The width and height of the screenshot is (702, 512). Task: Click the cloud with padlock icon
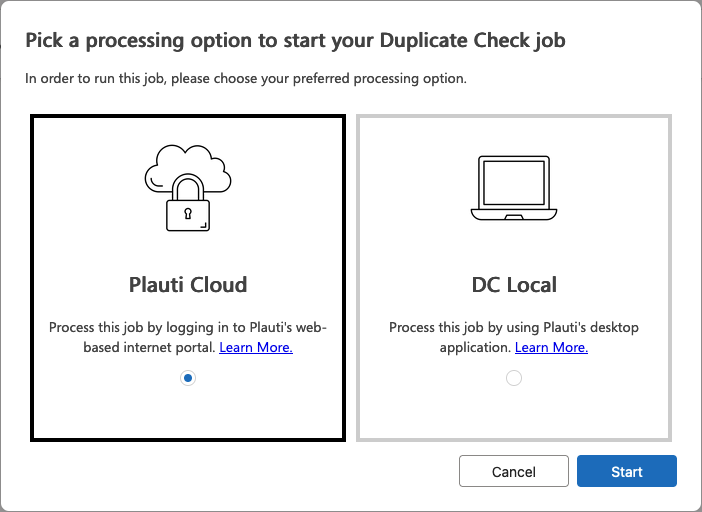[188, 188]
